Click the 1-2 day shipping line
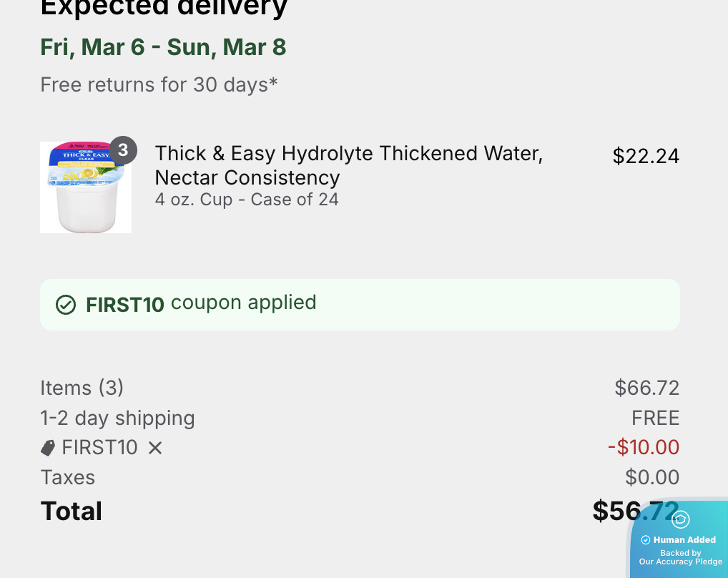Image resolution: width=728 pixels, height=578 pixels. click(117, 418)
